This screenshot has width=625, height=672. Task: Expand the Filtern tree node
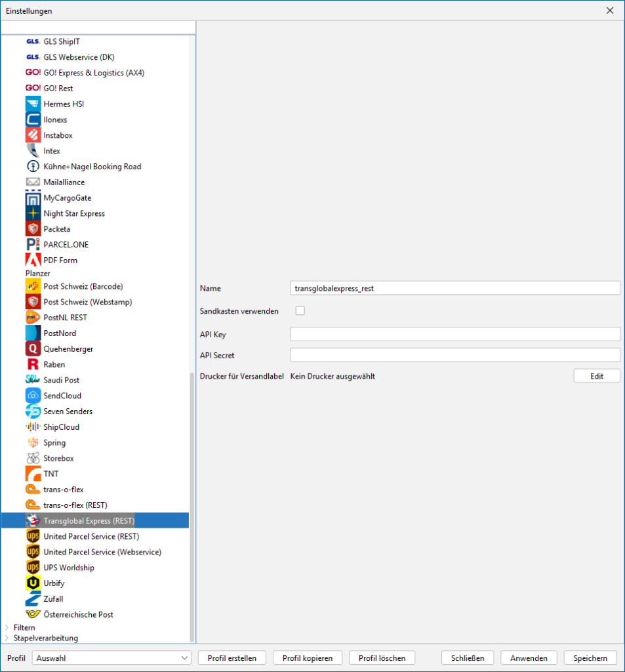tap(7, 627)
